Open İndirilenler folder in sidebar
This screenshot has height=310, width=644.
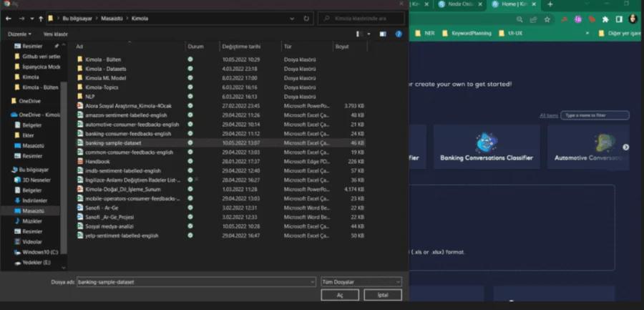(35, 200)
